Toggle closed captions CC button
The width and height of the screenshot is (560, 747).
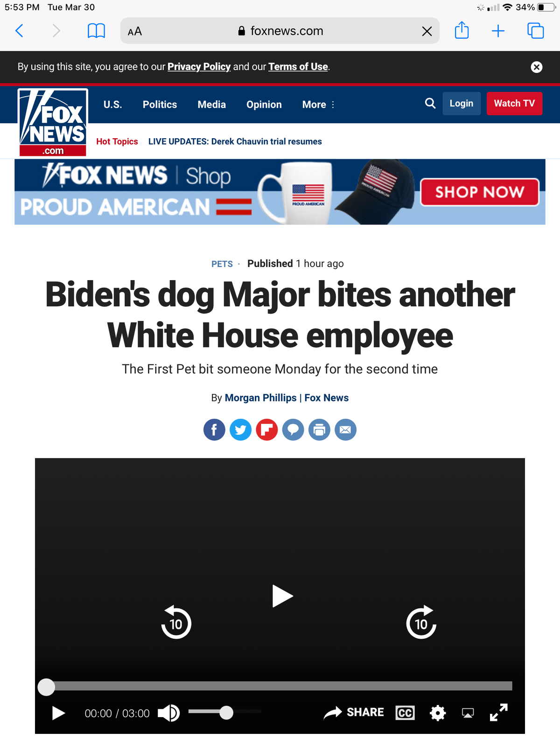click(405, 713)
